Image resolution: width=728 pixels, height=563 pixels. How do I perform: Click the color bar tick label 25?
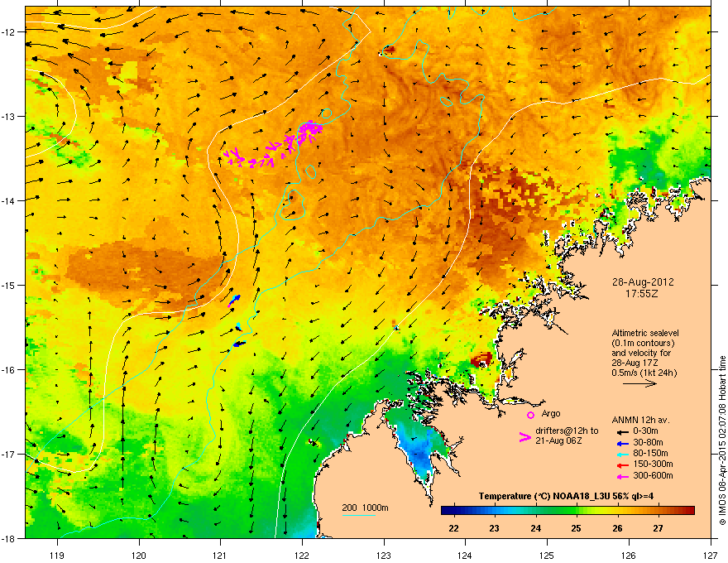pyautogui.click(x=576, y=528)
